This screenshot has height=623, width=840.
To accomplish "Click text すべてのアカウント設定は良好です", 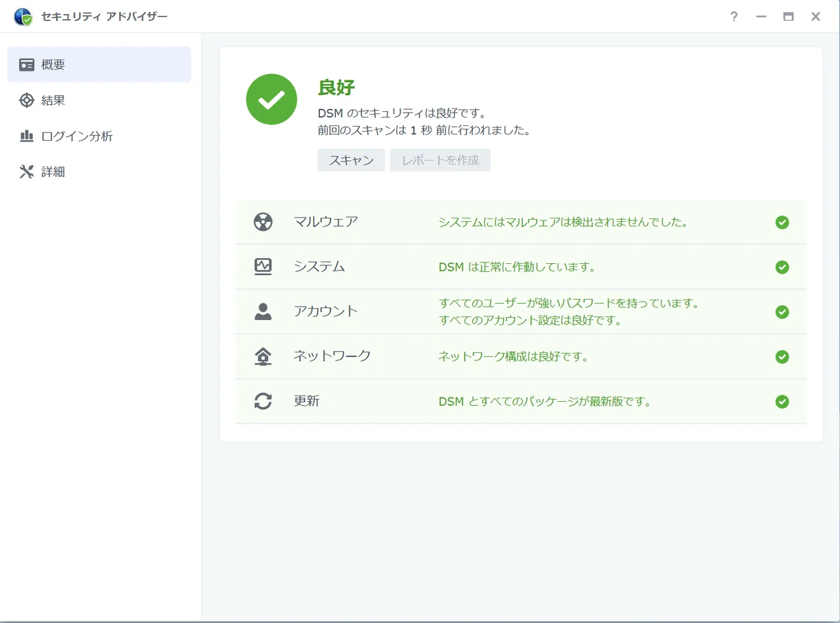I will point(530,321).
